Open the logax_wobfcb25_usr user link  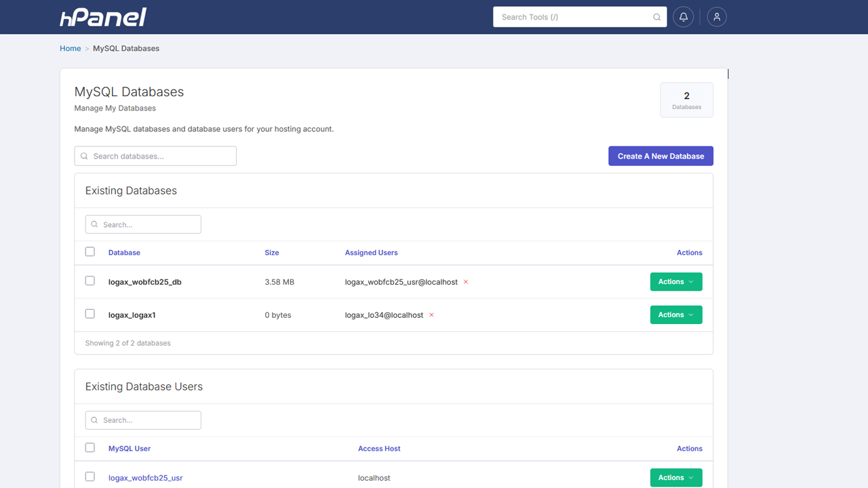pos(146,478)
